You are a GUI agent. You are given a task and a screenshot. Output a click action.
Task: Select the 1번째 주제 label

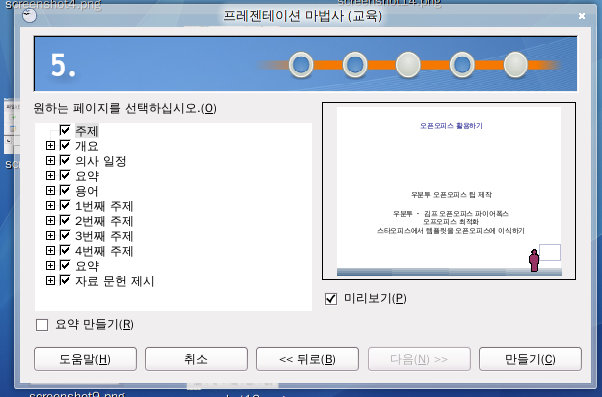click(104, 206)
